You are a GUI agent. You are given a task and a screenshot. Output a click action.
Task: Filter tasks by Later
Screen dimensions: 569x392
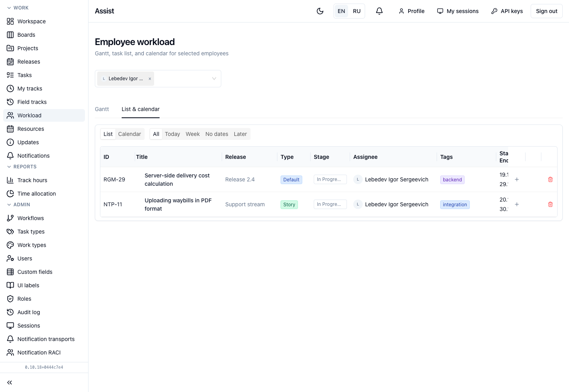coord(240,134)
